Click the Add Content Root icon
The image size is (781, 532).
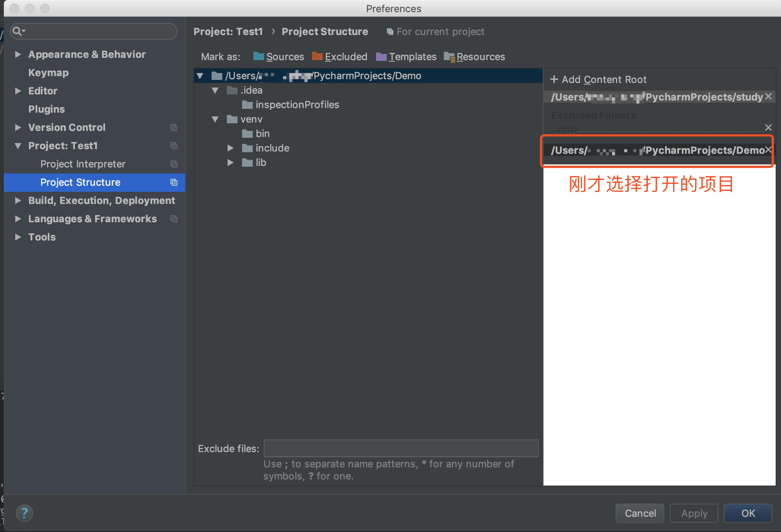tap(554, 79)
